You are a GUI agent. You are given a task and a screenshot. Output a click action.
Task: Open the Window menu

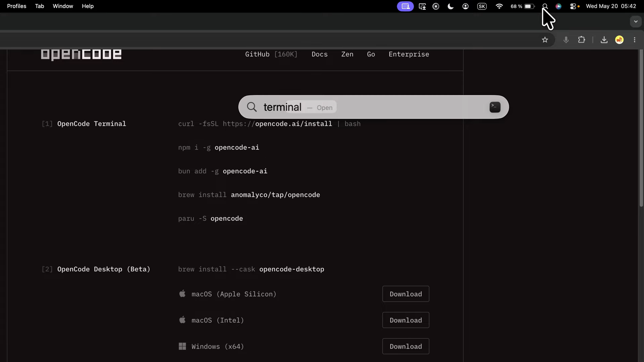click(x=63, y=6)
